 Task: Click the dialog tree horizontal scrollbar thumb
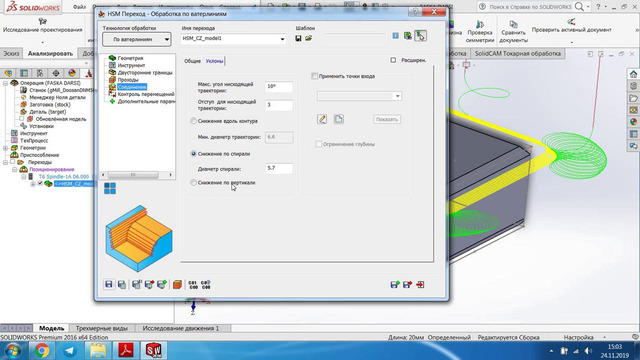[133, 175]
